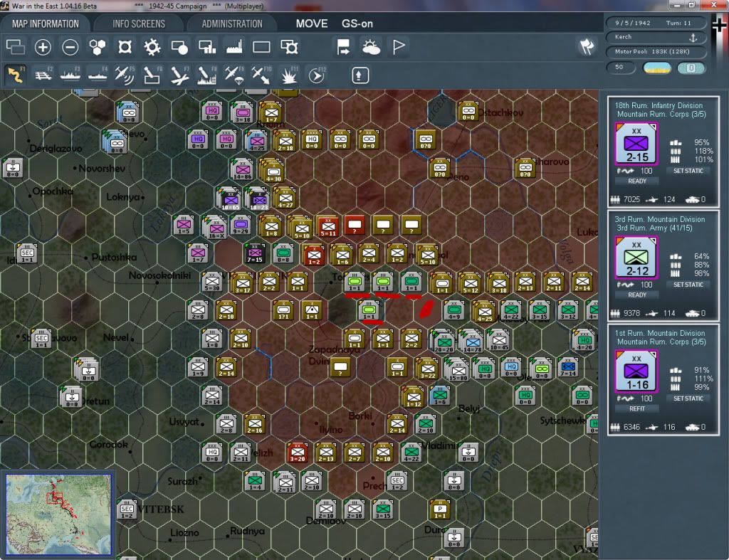The image size is (729, 560).
Task: Switch to the MAP INFORMATION tab
Action: click(x=46, y=23)
